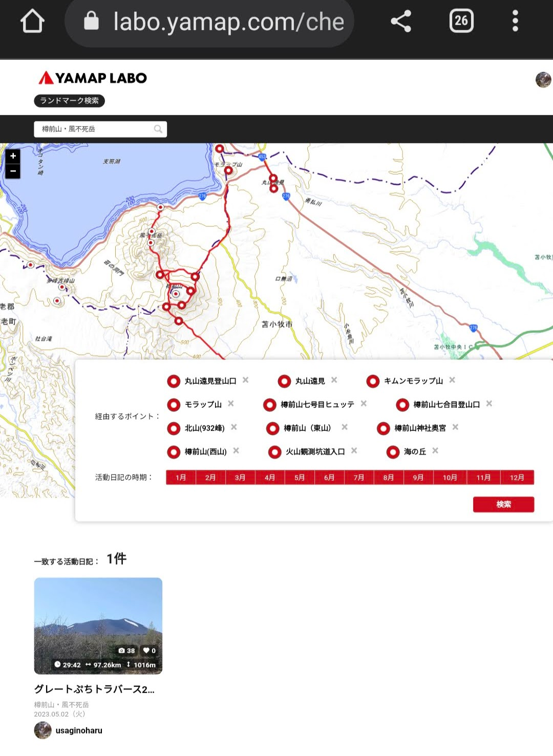Select the ランドマーク検索 tab

click(x=69, y=101)
